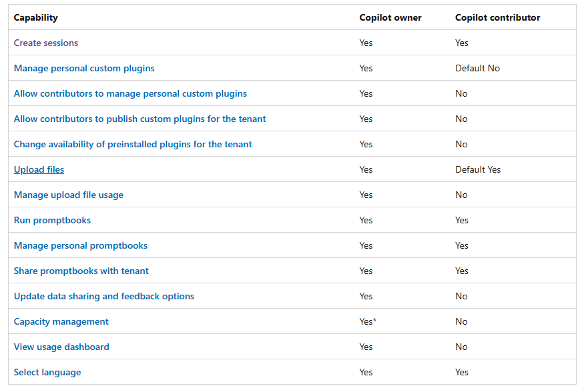Click the Yes* cell for Capacity management
578x392 pixels.
pos(368,321)
